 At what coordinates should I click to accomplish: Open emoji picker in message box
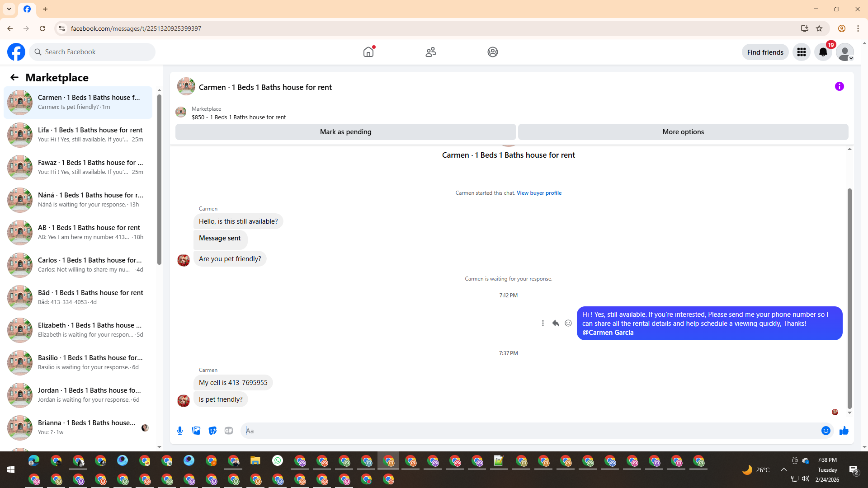(826, 431)
